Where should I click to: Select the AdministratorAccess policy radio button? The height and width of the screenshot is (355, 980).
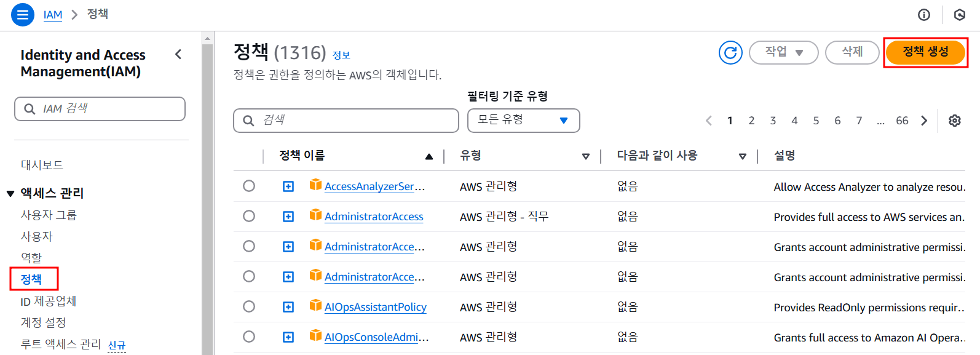(x=249, y=216)
